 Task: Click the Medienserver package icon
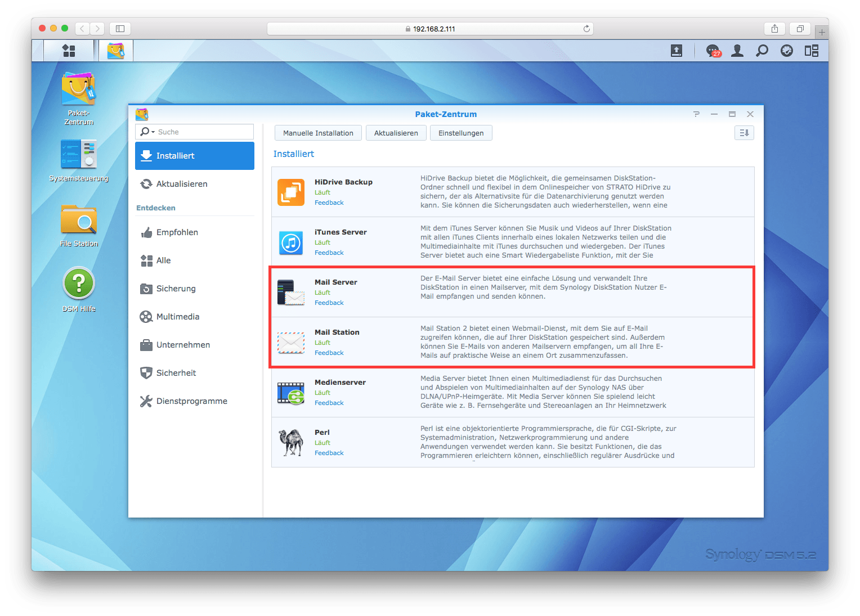(x=291, y=393)
